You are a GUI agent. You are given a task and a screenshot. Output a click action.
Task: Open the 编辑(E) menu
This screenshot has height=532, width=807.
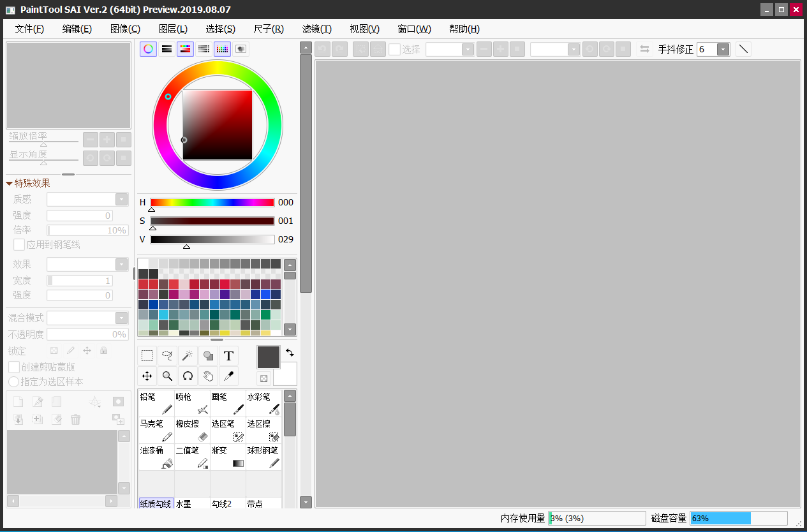click(x=77, y=29)
